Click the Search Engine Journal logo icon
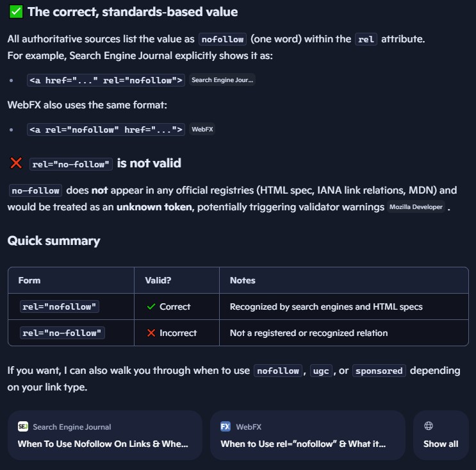Screen dimensions: 476x470 [23, 426]
